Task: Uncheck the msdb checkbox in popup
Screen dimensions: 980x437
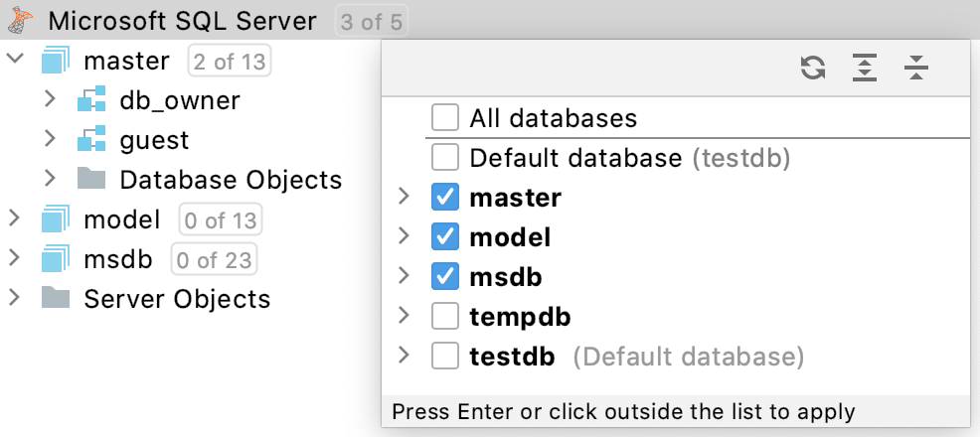Action: point(445,277)
